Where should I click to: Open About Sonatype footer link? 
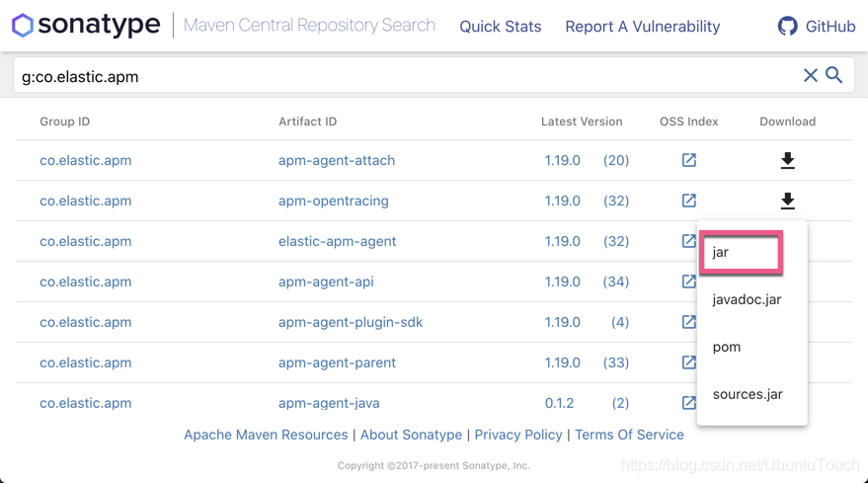412,435
